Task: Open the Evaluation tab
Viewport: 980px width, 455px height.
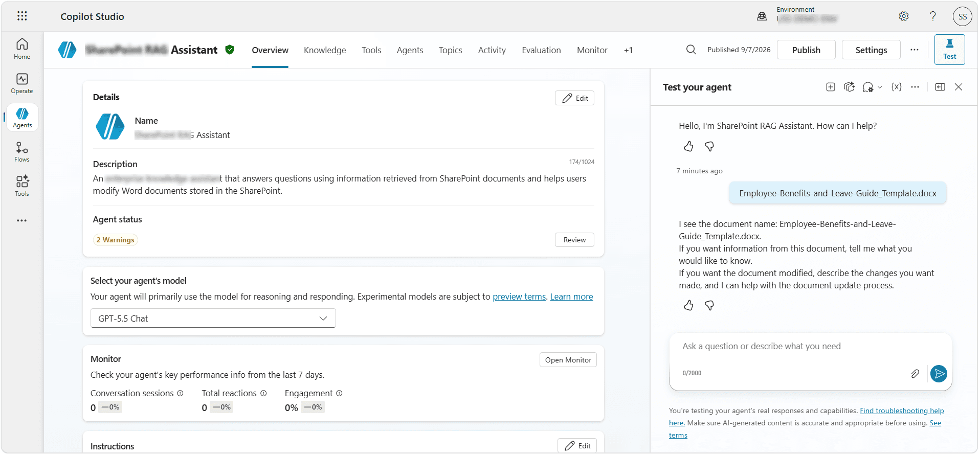Action: [x=541, y=50]
